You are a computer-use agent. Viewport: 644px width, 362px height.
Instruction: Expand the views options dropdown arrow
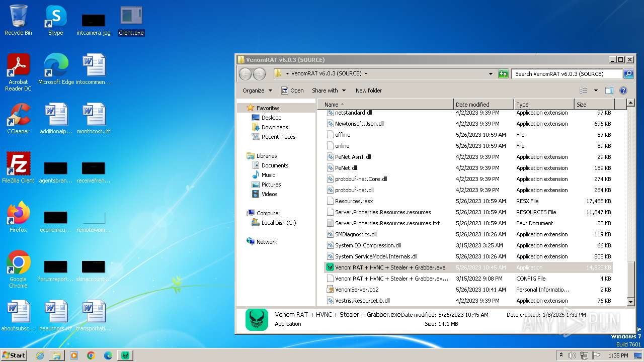click(x=596, y=90)
